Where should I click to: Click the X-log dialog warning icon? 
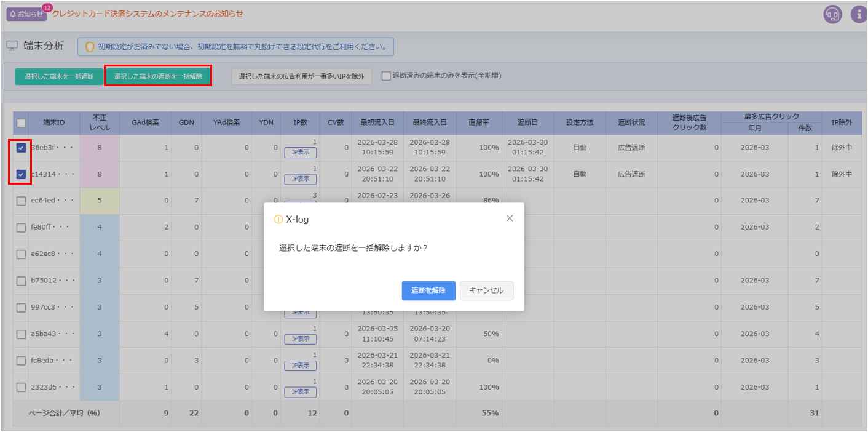click(x=278, y=219)
